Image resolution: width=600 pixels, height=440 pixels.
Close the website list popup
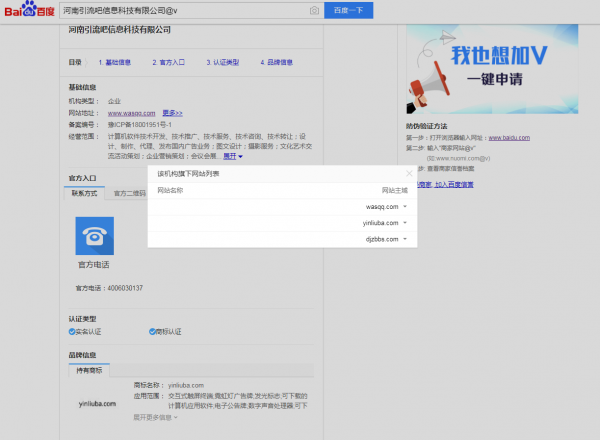[409, 174]
